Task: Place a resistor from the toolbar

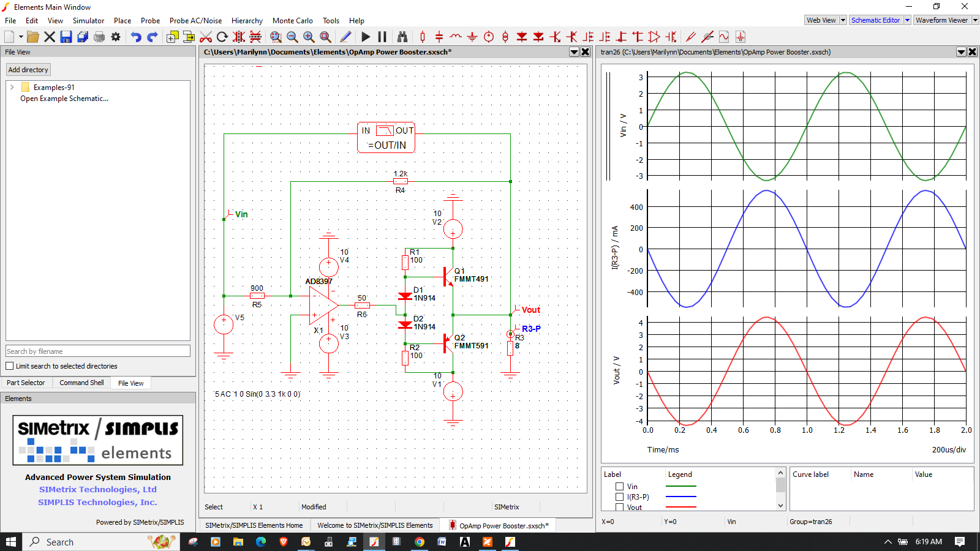Action: (x=423, y=37)
